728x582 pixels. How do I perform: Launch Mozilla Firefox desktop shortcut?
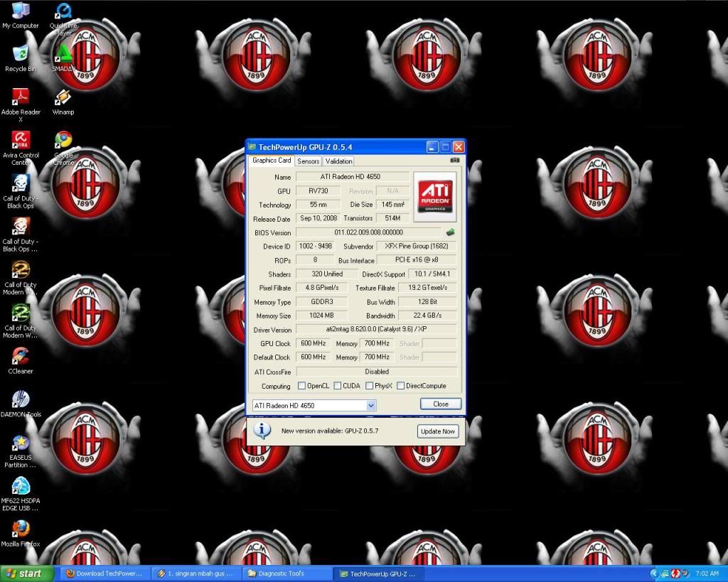21,534
